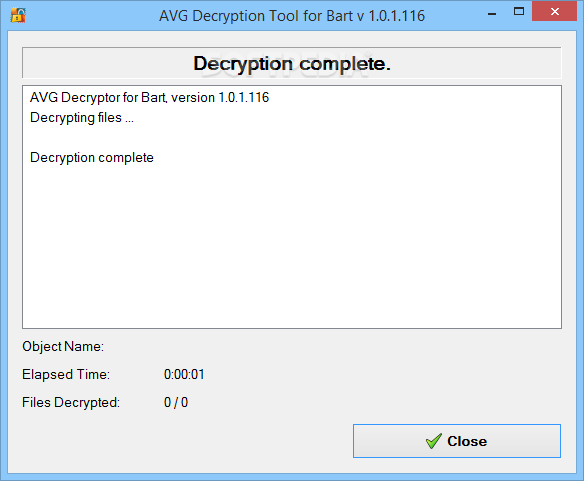Click the files decrypted count 0 / 0
Screen dimensions: 584x481
176,402
